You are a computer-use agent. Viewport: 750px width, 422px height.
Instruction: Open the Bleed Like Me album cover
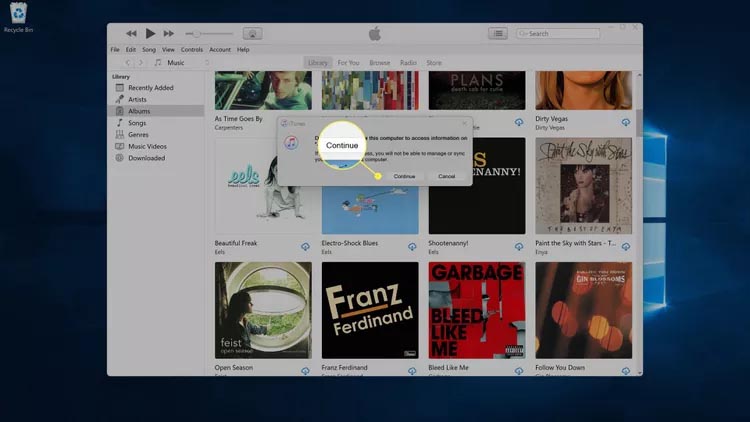point(477,310)
